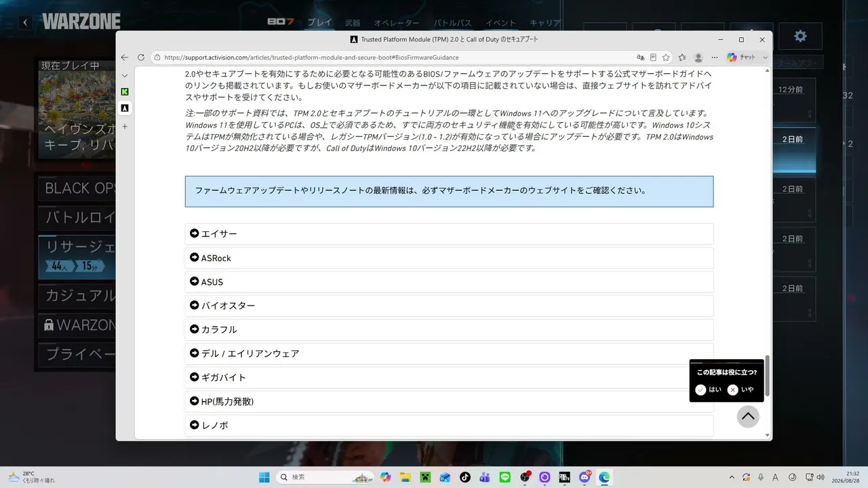Open the translate page icon
The width and height of the screenshot is (868, 488).
640,58
